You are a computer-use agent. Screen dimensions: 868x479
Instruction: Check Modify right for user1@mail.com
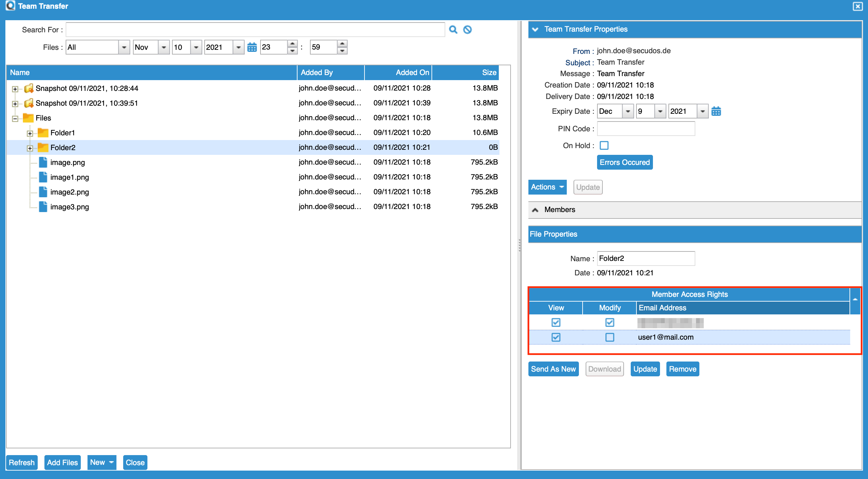pos(609,337)
